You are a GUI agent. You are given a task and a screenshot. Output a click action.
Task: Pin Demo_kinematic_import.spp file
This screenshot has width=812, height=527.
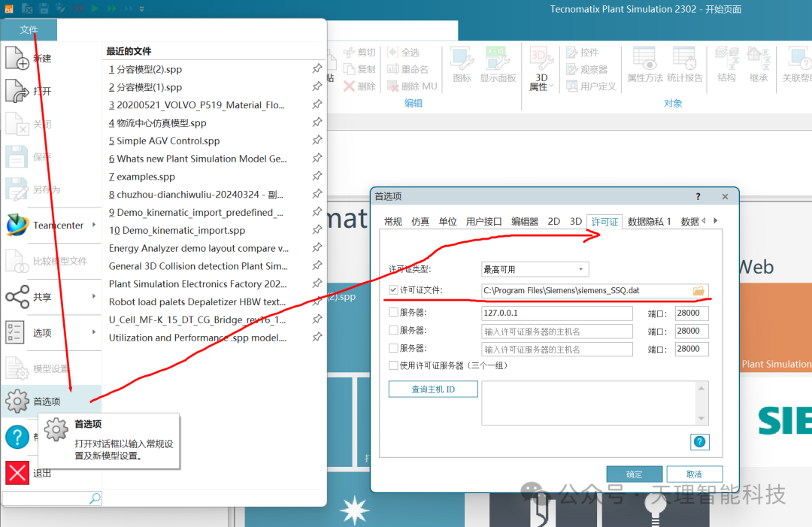317,229
